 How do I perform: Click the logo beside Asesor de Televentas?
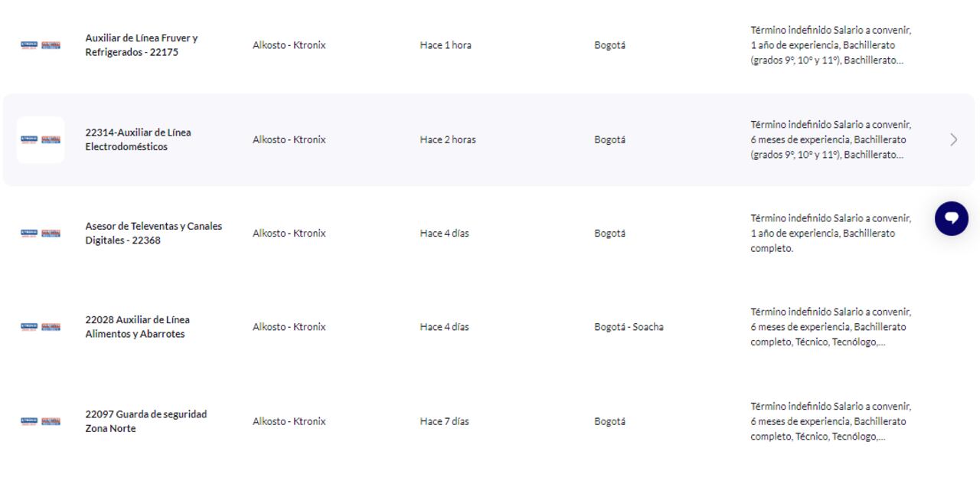click(x=41, y=233)
